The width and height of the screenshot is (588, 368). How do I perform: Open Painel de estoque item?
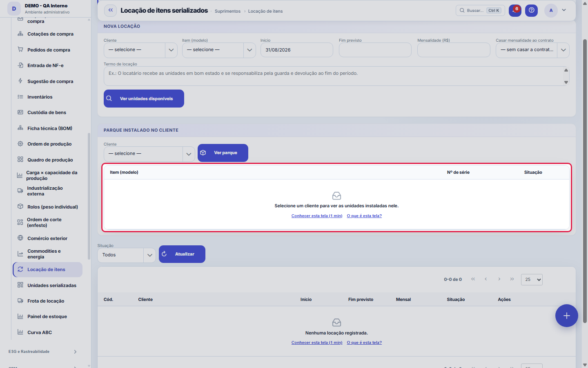(x=47, y=316)
